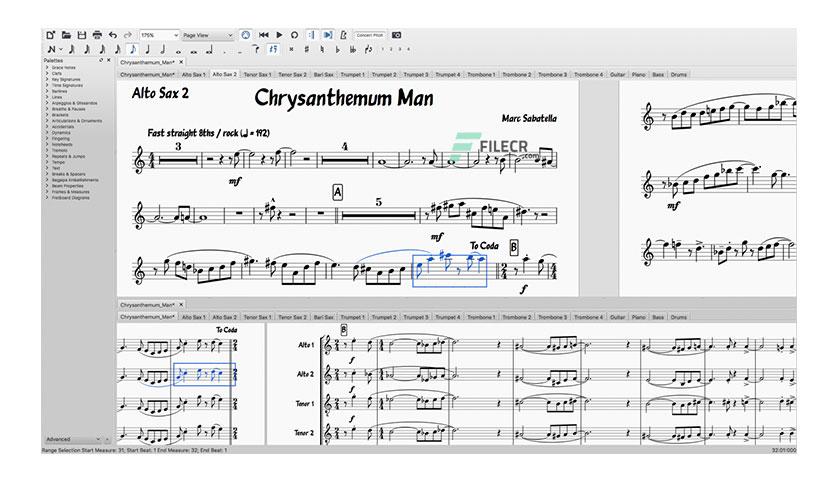Open the Advanced workspace dropdown
Screen dimensions: 836x484
(x=73, y=439)
